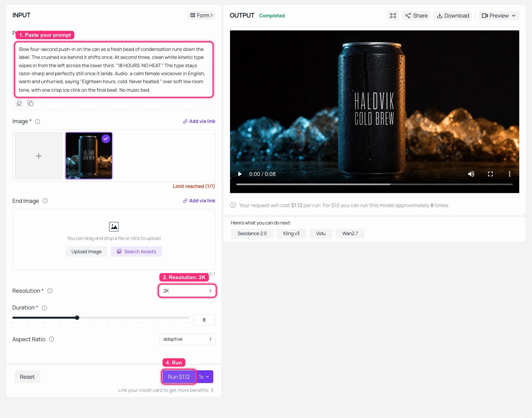Add image via link in Image section
532x418 pixels.
[x=199, y=121]
